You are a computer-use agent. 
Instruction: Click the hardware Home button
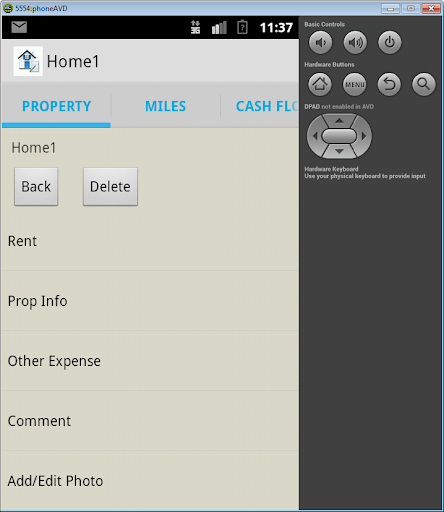click(320, 84)
